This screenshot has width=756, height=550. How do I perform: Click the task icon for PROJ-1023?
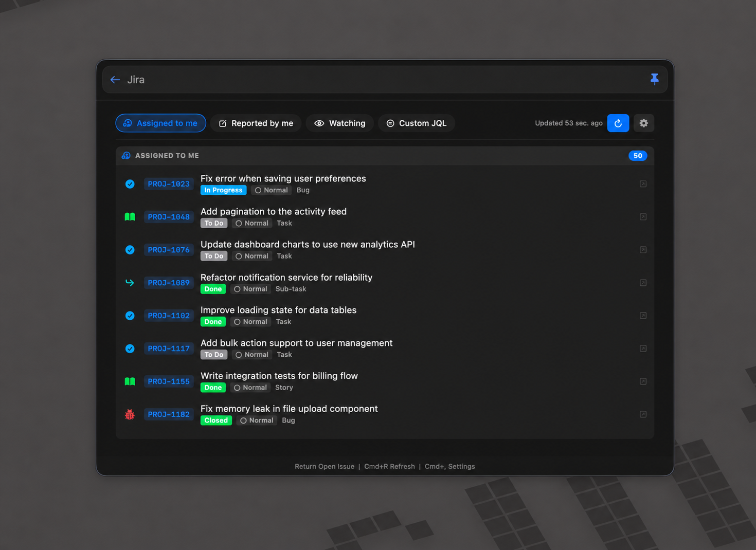point(130,184)
